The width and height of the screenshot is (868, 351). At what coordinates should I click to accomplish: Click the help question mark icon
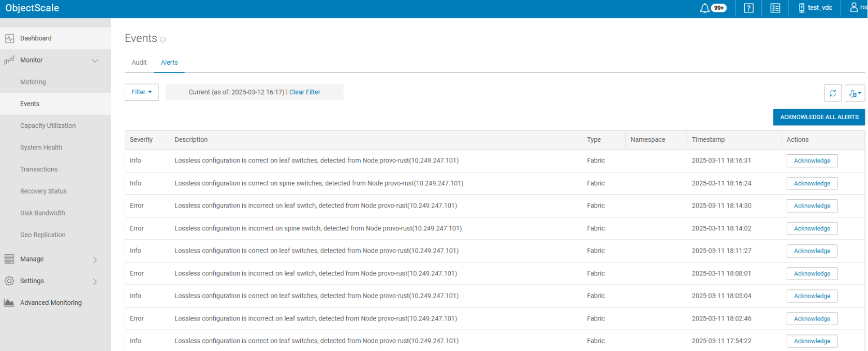[x=748, y=8]
